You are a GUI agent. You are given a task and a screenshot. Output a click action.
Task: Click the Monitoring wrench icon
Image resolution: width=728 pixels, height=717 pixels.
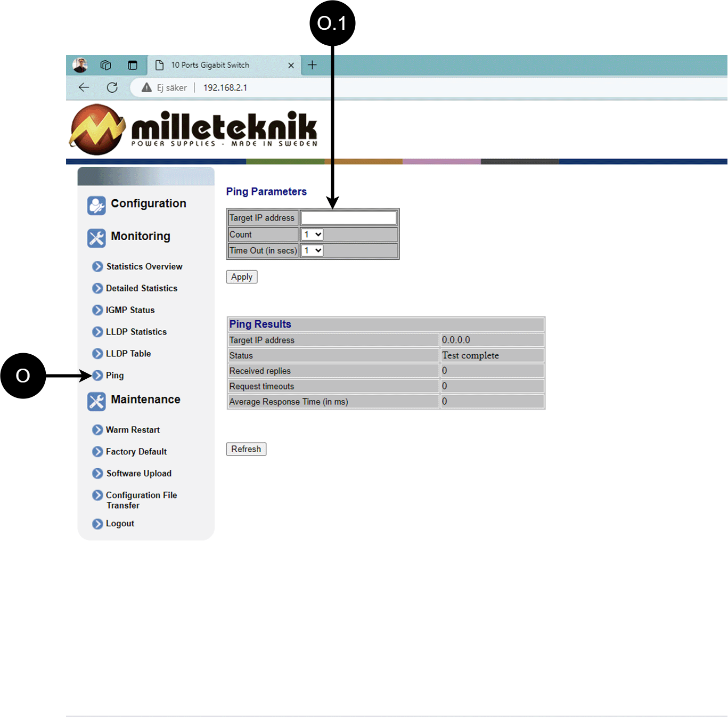click(96, 238)
